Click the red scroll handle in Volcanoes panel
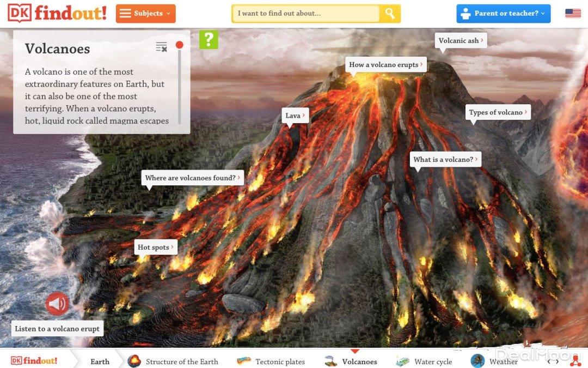Image resolution: width=588 pixels, height=368 pixels. coord(180,45)
